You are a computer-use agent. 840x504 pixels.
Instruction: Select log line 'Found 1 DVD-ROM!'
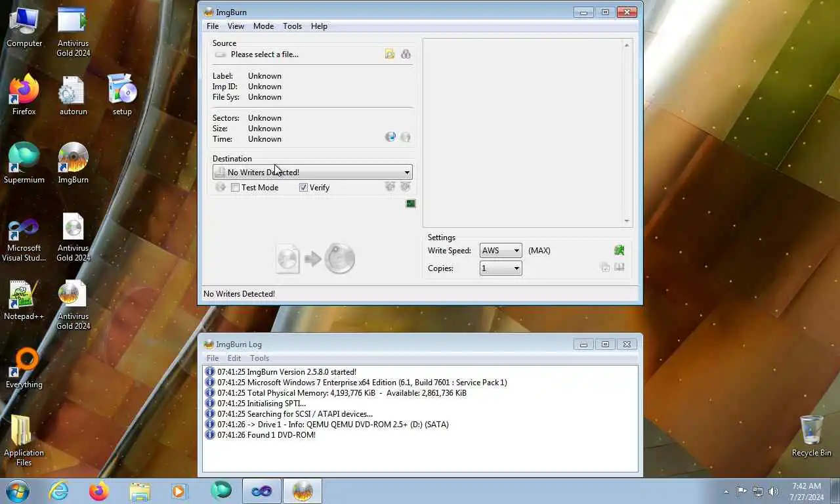(x=266, y=435)
